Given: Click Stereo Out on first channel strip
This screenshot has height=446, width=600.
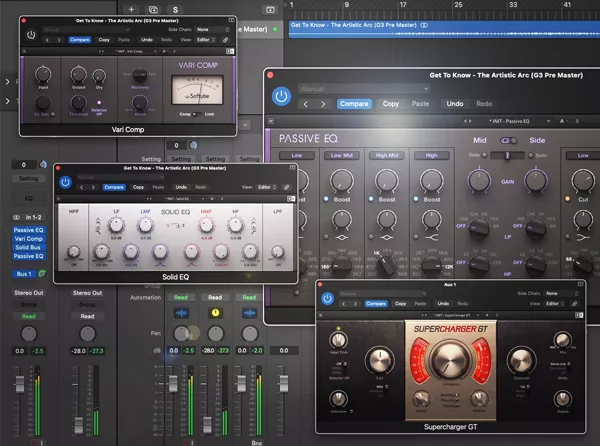Looking at the screenshot, I should point(29,293).
